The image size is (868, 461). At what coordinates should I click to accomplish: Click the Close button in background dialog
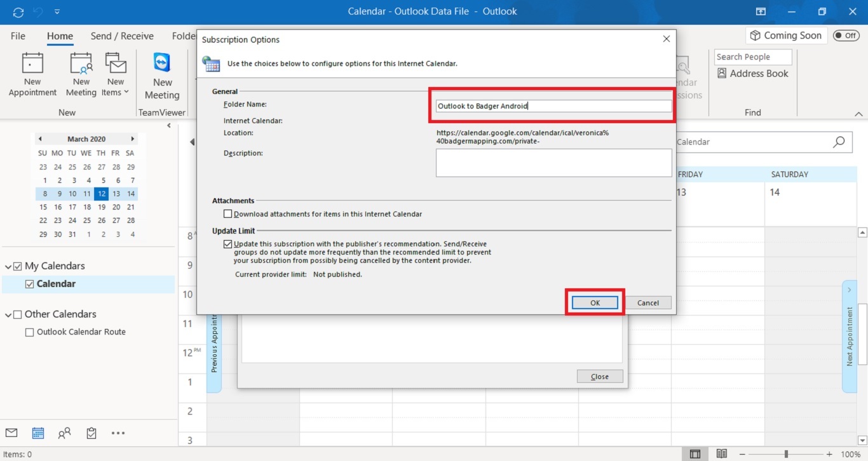[x=600, y=377]
